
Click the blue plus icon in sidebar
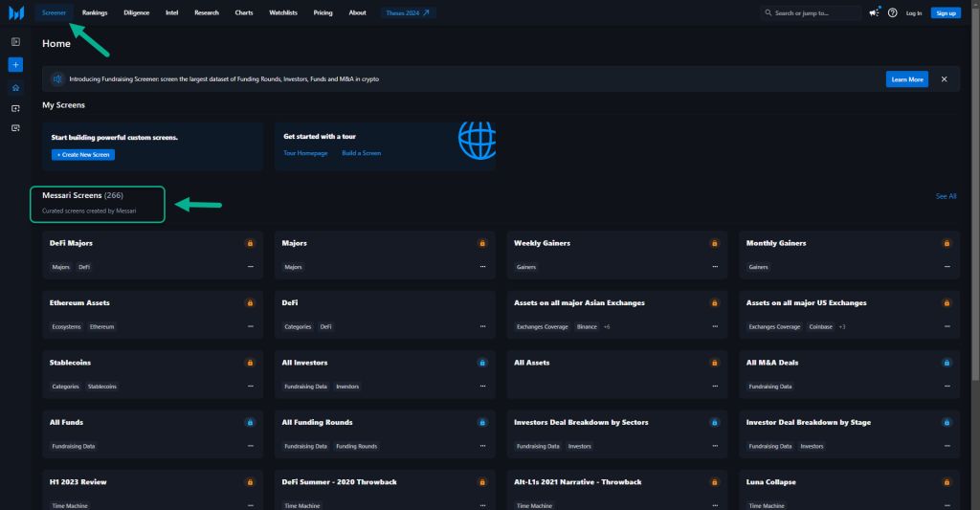pos(15,64)
